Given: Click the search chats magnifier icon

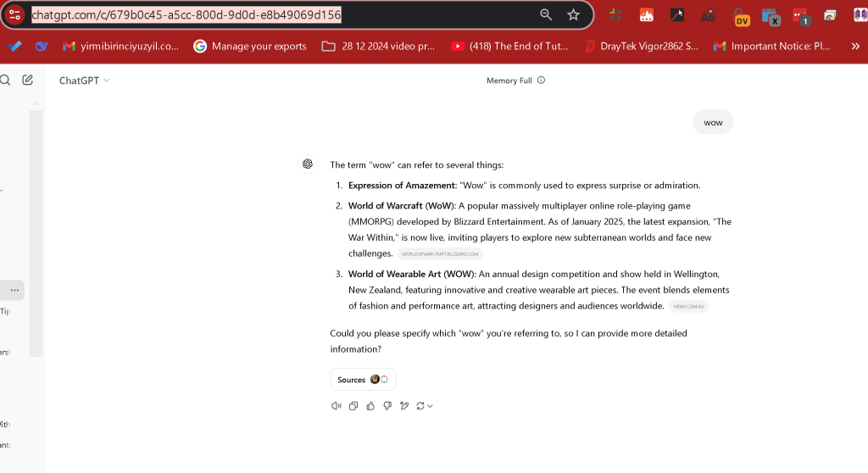Looking at the screenshot, I should (6, 81).
